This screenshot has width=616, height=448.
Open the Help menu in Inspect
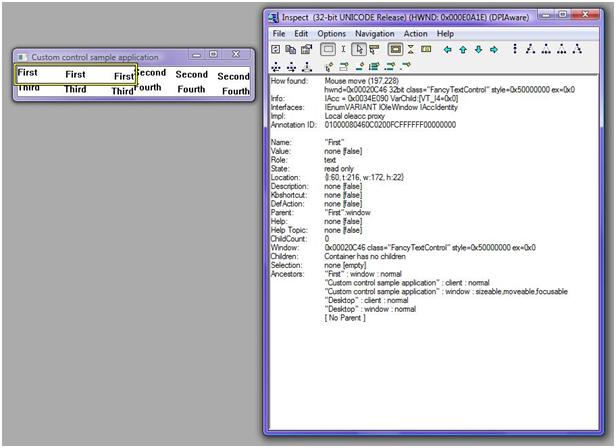445,34
